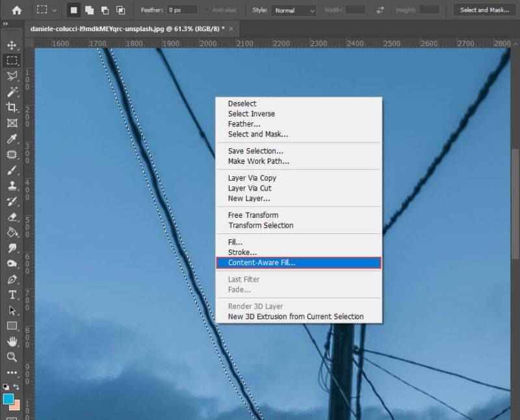Select the Hand tool
The height and width of the screenshot is (420, 520).
12,341
